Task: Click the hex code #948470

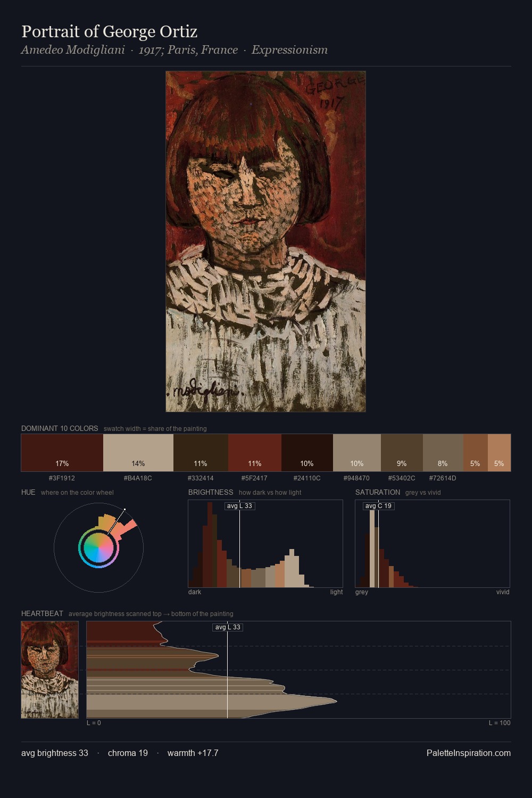Action: [356, 478]
